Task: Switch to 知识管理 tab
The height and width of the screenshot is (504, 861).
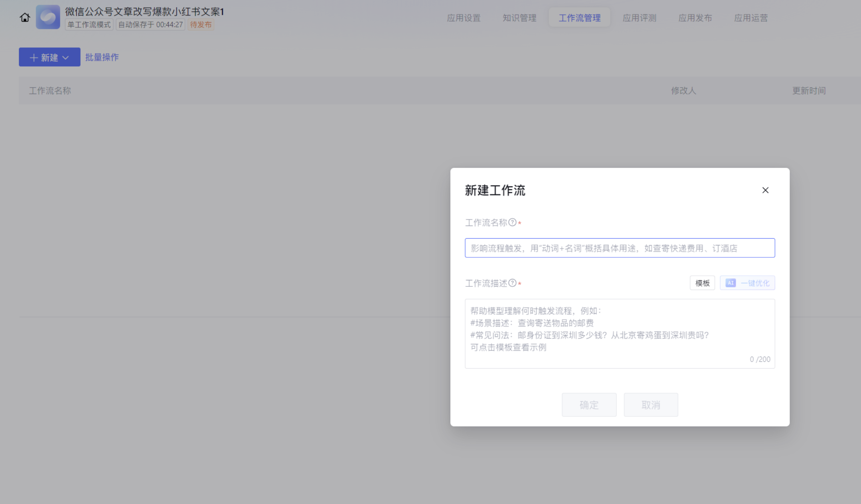Action: tap(519, 18)
